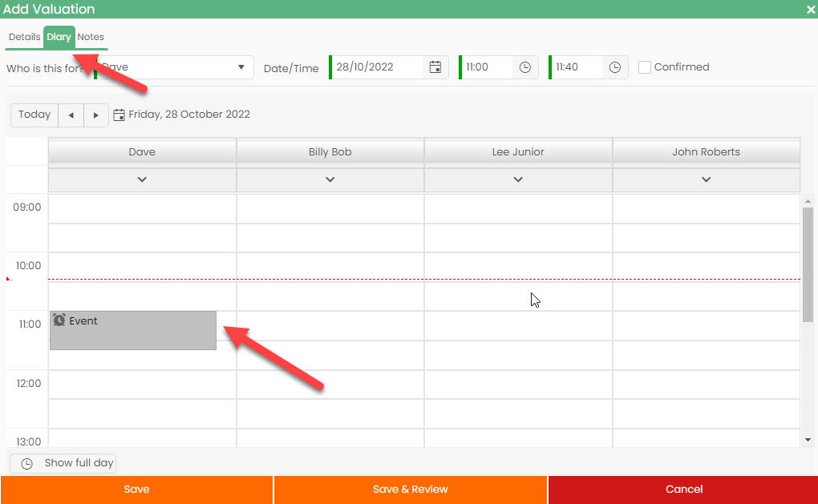Click the recurring event icon on the Event

point(59,320)
